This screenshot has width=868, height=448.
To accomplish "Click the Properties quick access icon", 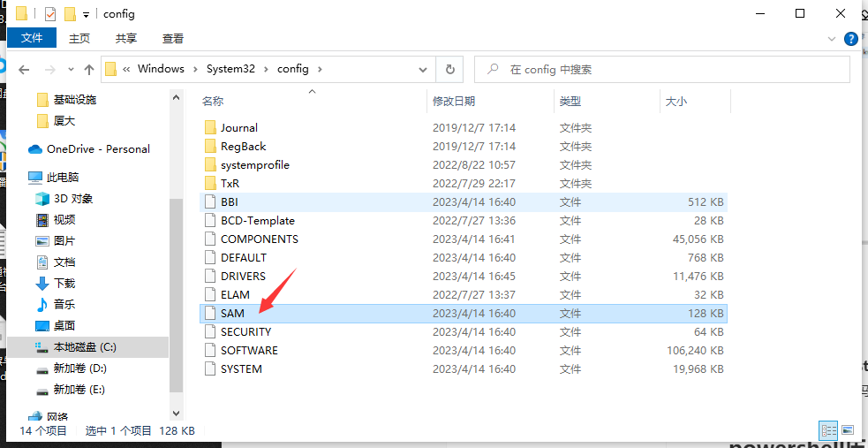I will pyautogui.click(x=50, y=14).
